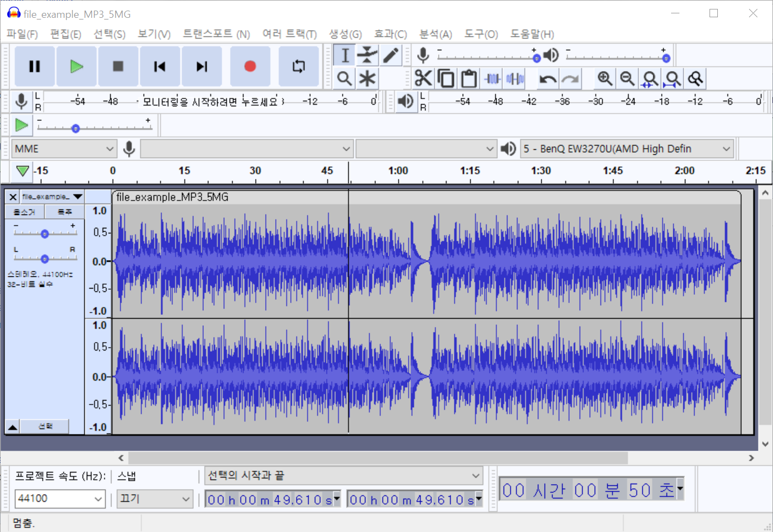
Task: Click Play-at-speed green button
Action: (x=22, y=125)
